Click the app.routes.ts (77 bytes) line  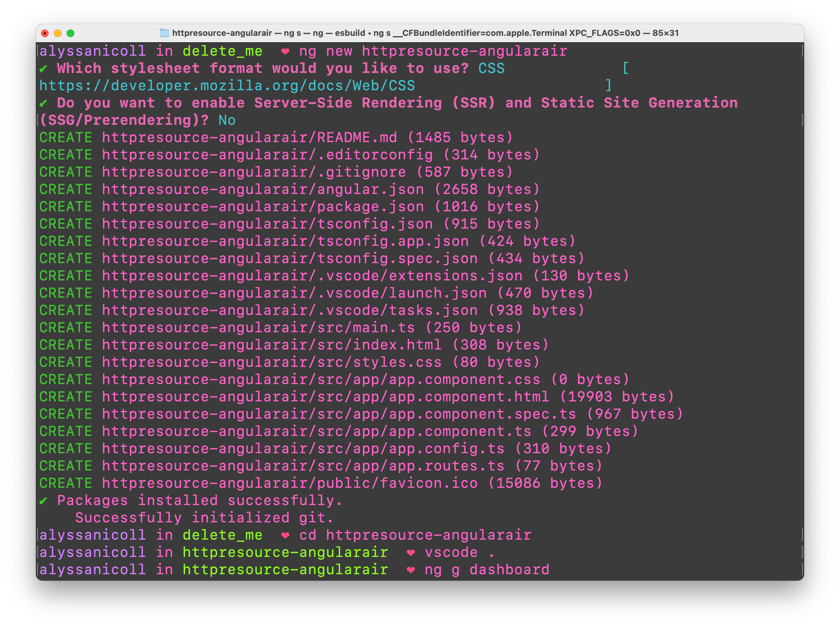coord(321,465)
